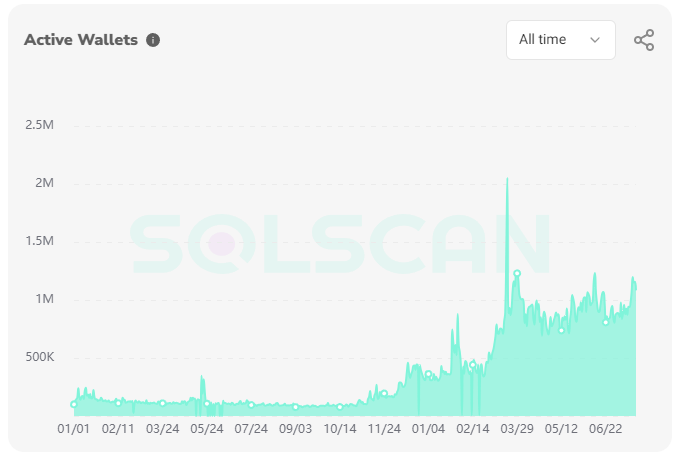
Task: Click the share icon at top right
Action: (x=644, y=40)
